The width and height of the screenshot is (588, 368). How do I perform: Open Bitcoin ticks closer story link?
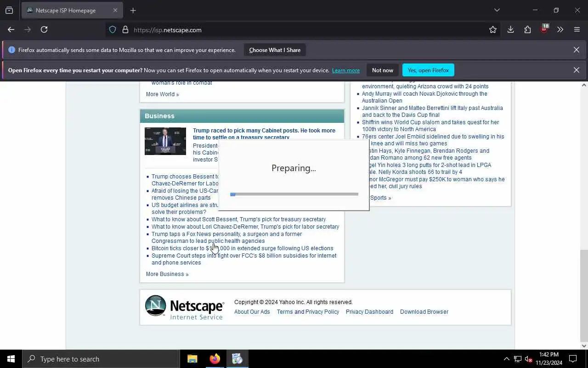(x=243, y=248)
